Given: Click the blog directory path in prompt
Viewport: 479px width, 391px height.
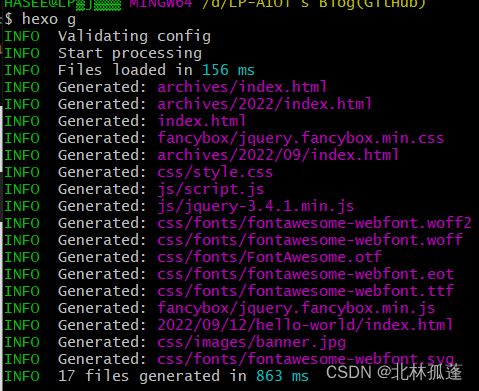Looking at the screenshot, I should point(314,4).
